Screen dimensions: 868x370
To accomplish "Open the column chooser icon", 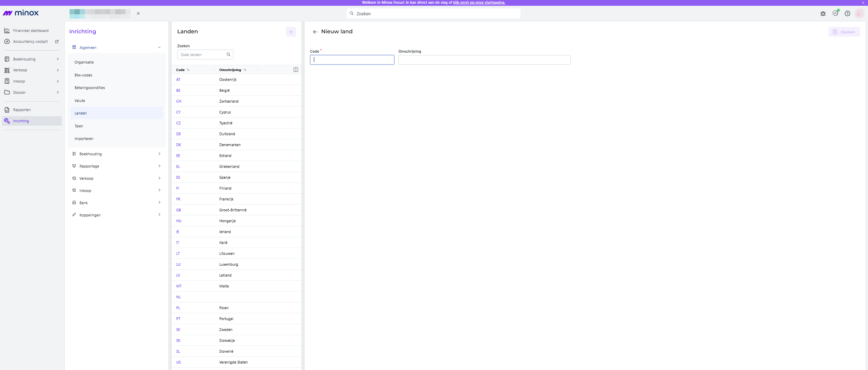I will 296,70.
